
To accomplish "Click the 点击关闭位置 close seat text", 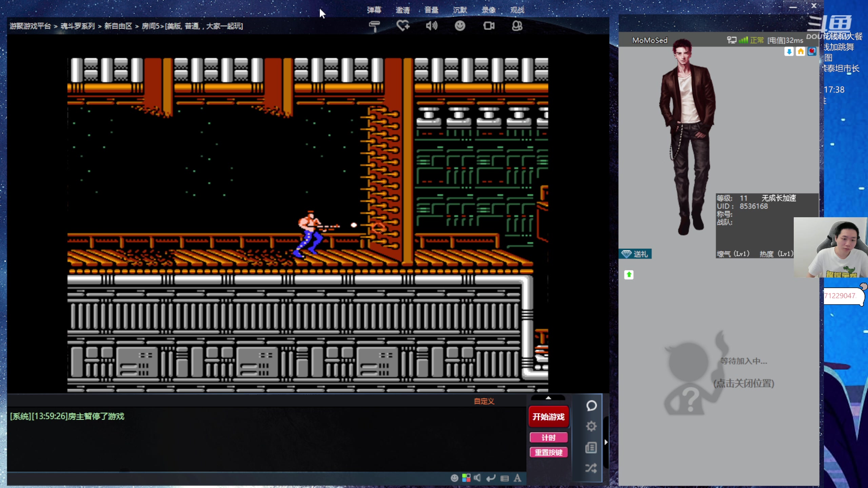I will pyautogui.click(x=744, y=383).
